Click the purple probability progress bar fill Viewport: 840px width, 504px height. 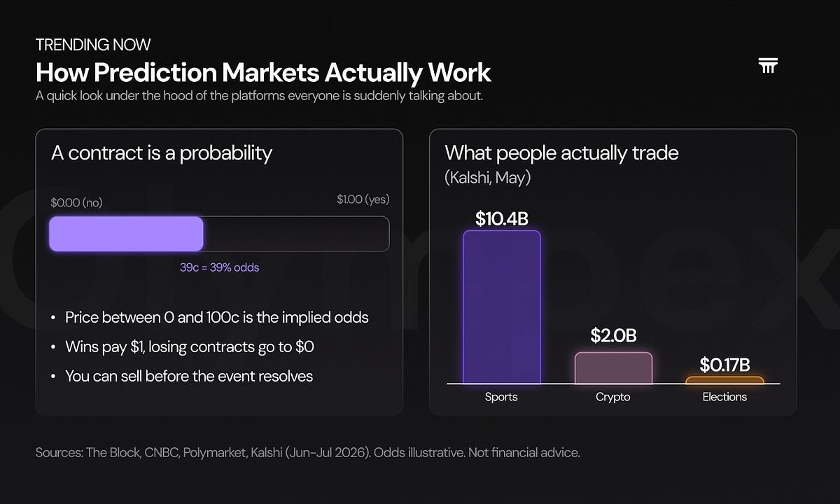[x=126, y=234]
